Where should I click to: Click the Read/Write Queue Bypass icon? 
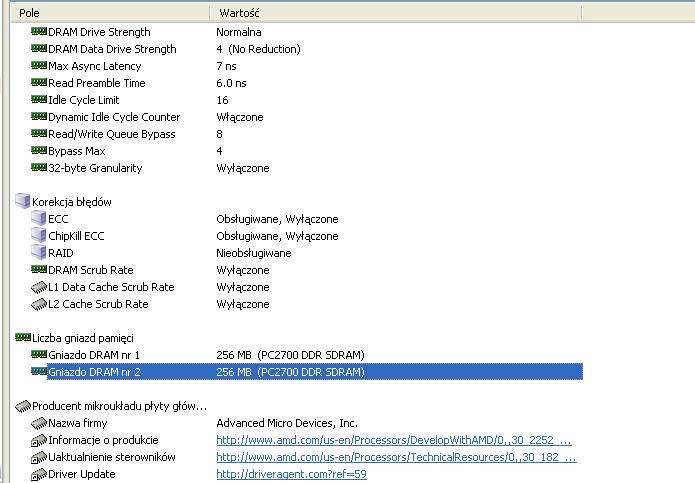(39, 133)
